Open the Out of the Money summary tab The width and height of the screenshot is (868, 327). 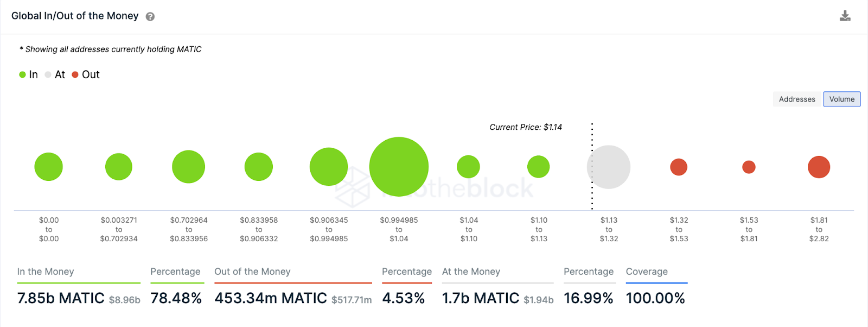pyautogui.click(x=252, y=272)
